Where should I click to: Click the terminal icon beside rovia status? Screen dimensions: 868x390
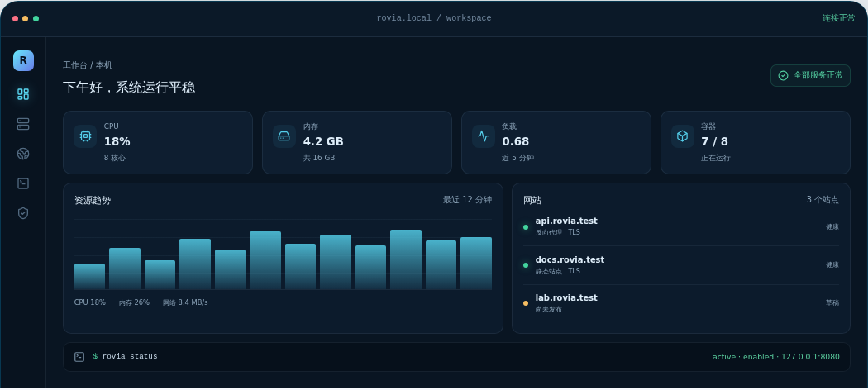coord(79,357)
